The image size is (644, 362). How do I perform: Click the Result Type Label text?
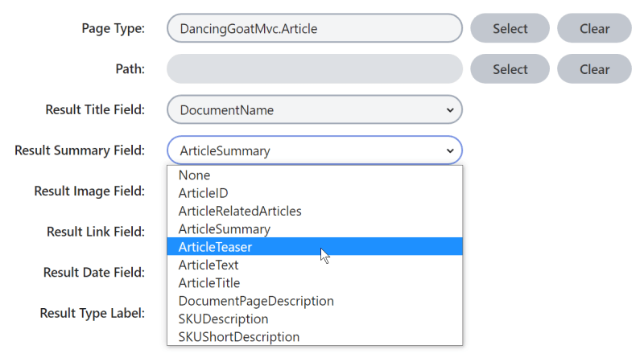[92, 312]
